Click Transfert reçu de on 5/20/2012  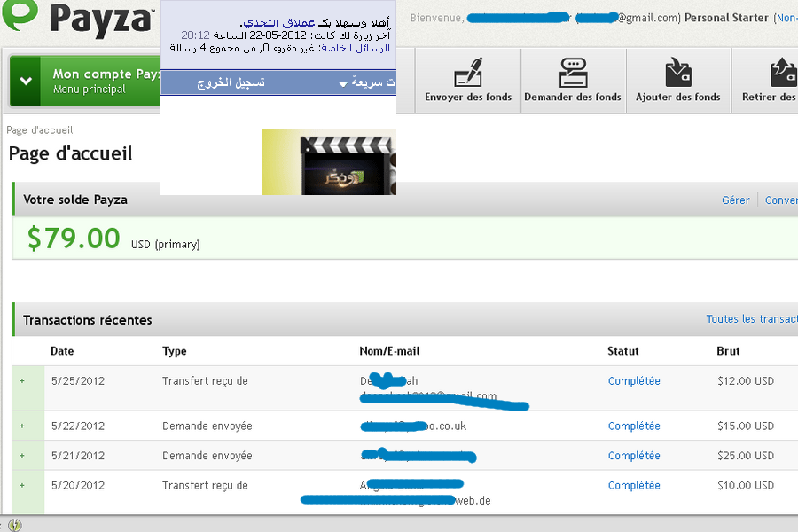[205, 486]
